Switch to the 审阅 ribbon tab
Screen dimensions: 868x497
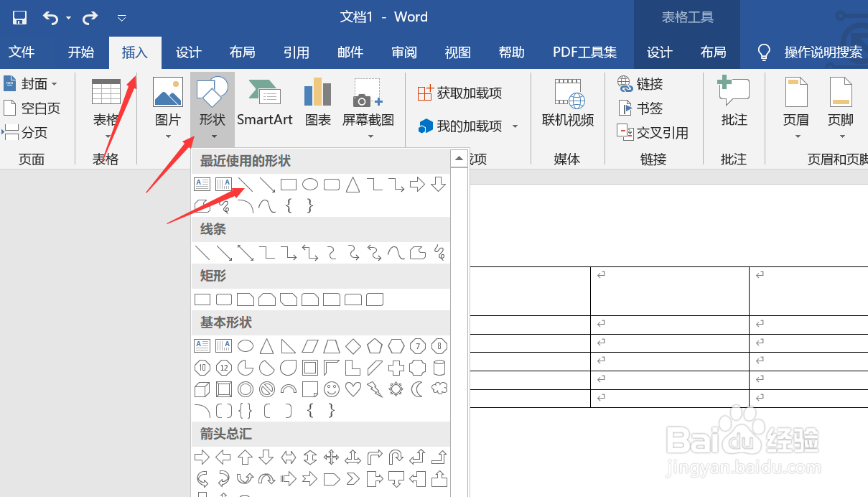tap(403, 52)
